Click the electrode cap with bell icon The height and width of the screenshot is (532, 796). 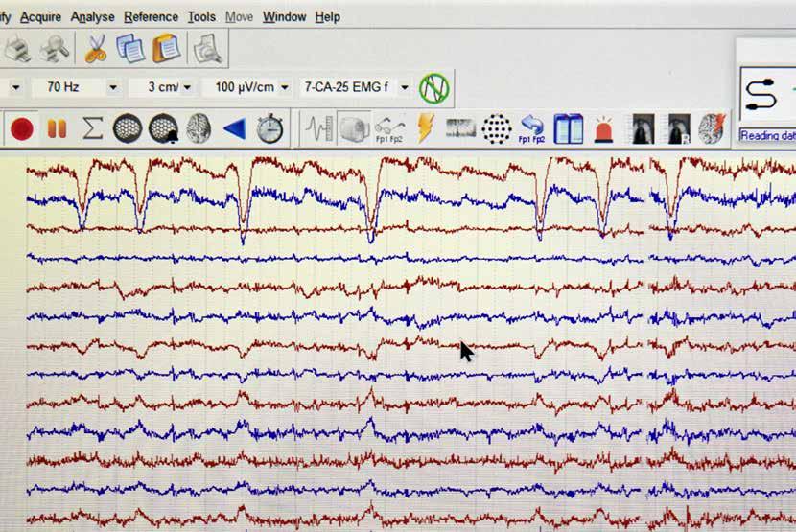click(163, 128)
